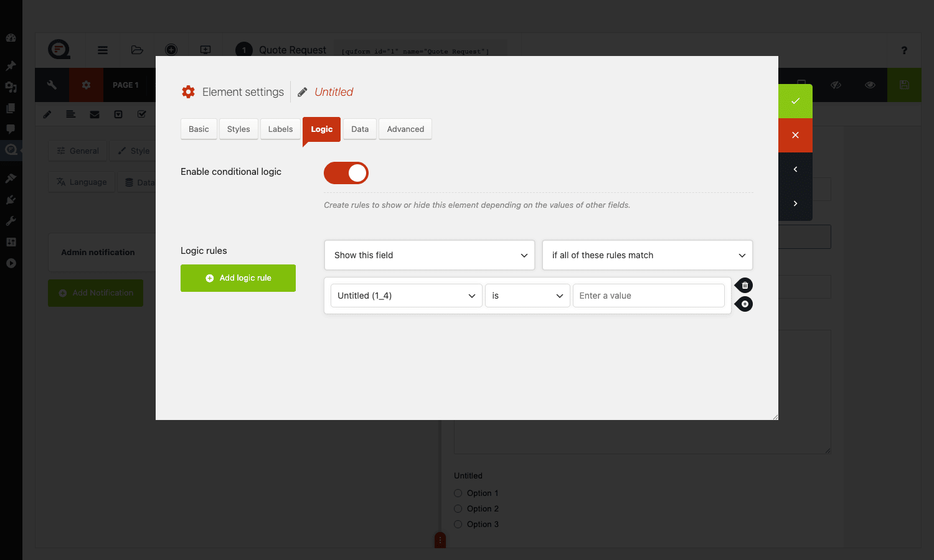Screen dimensions: 934x560
Task: Open Posts pin icon in admin sidebar
Action: (11, 65)
